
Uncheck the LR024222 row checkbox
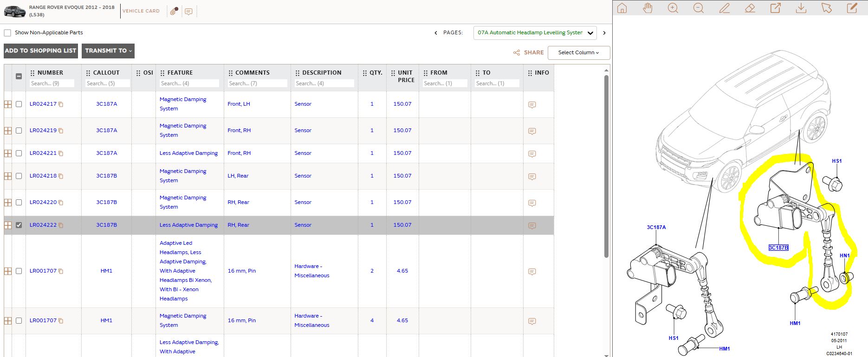[19, 225]
